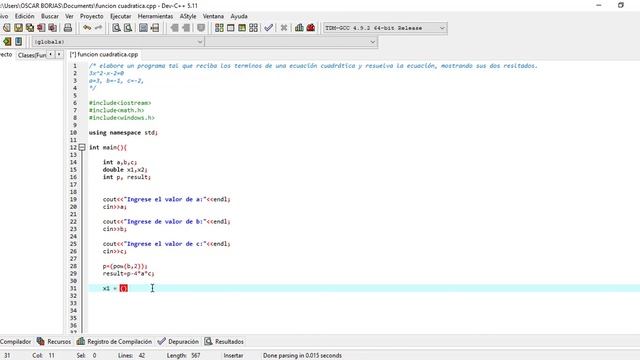Run the program with Run icon
The image size is (640, 360).
(231, 28)
